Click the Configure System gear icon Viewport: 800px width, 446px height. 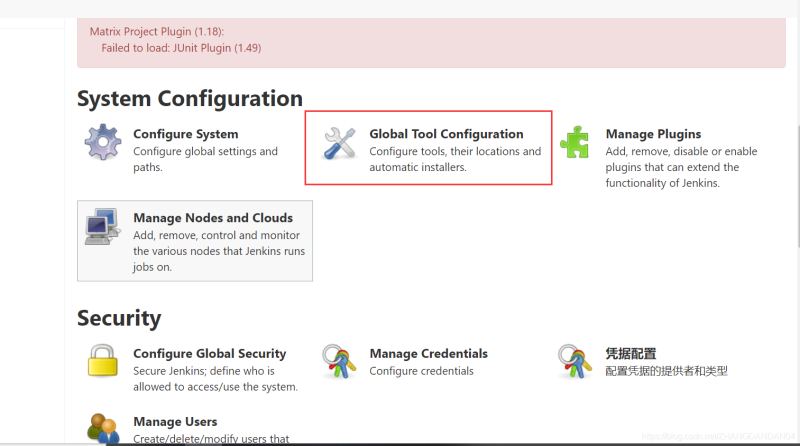(x=103, y=143)
